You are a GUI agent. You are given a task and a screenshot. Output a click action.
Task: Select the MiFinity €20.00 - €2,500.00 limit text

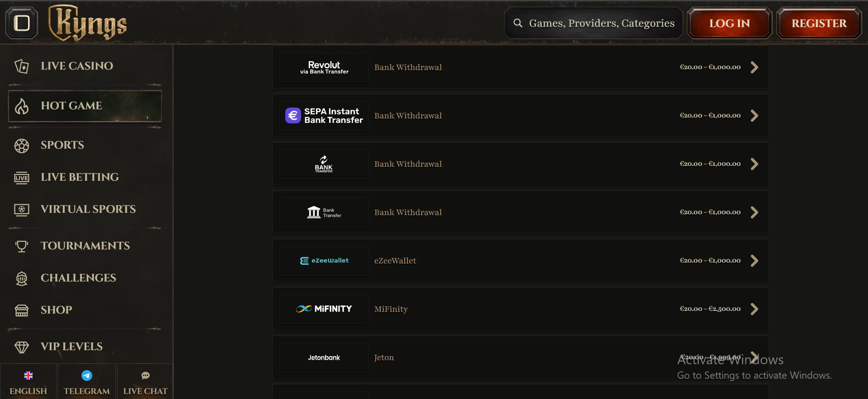710,309
